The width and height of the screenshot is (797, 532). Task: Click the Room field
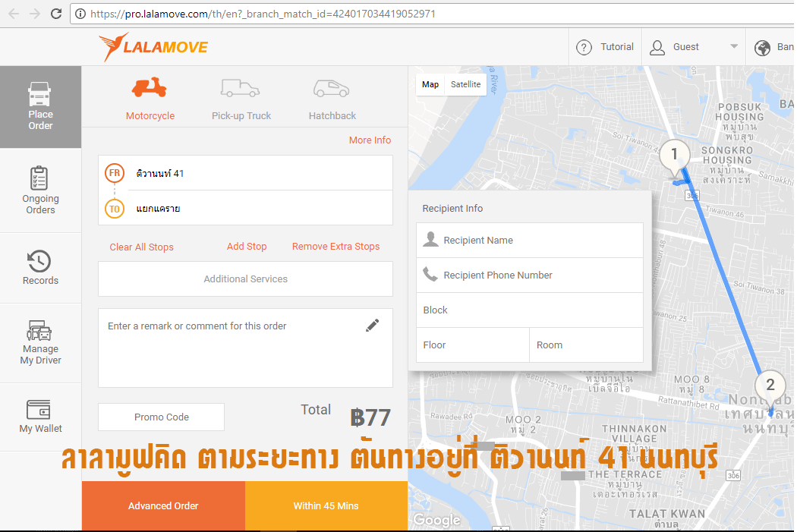coord(587,345)
